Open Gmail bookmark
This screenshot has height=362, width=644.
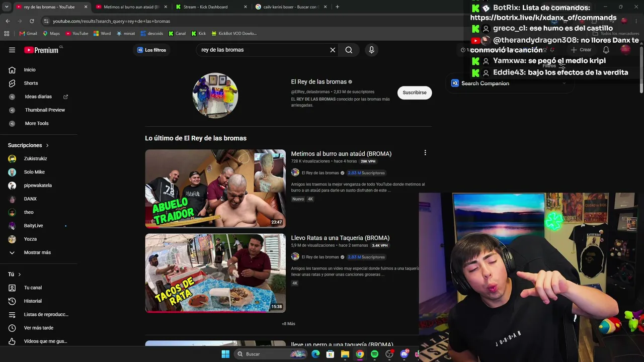click(x=28, y=34)
